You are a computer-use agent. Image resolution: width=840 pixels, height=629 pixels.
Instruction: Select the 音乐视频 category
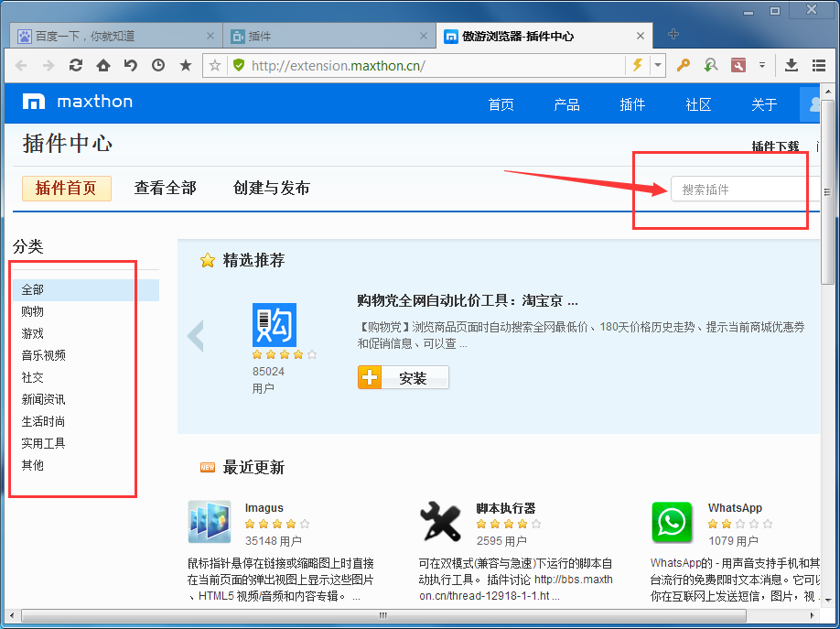pos(43,355)
